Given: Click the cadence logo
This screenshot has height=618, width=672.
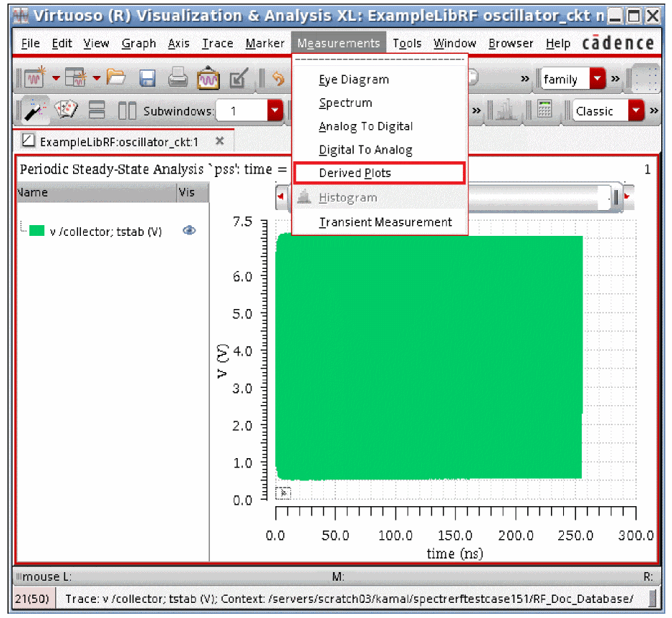Looking at the screenshot, I should click(618, 43).
